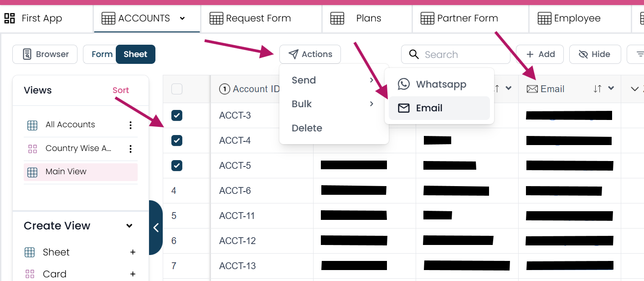
Task: Toggle the select-all checkbox in table header
Action: (x=177, y=89)
